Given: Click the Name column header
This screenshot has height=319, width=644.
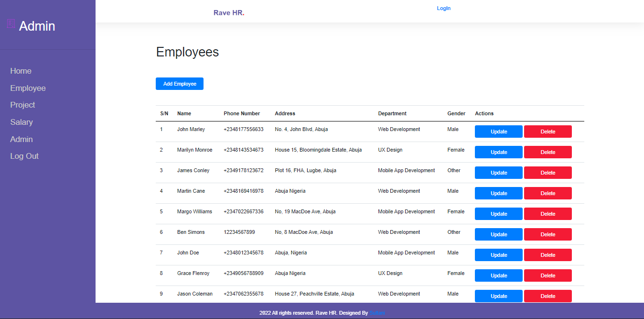Looking at the screenshot, I should (184, 113).
